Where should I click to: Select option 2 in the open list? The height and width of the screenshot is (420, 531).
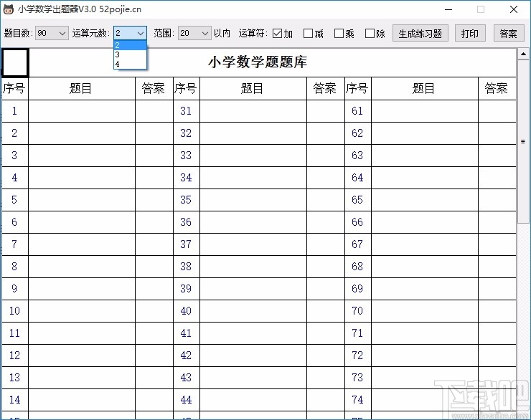click(130, 45)
